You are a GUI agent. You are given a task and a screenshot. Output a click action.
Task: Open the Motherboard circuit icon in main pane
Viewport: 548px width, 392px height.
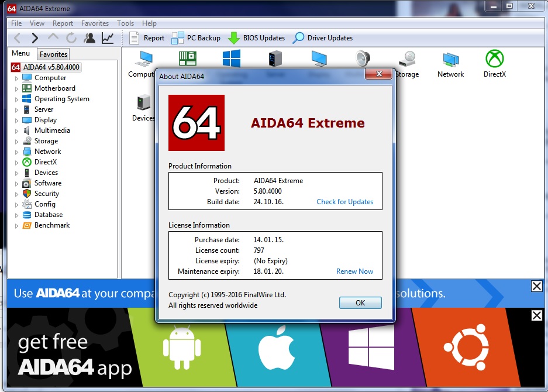click(188, 58)
